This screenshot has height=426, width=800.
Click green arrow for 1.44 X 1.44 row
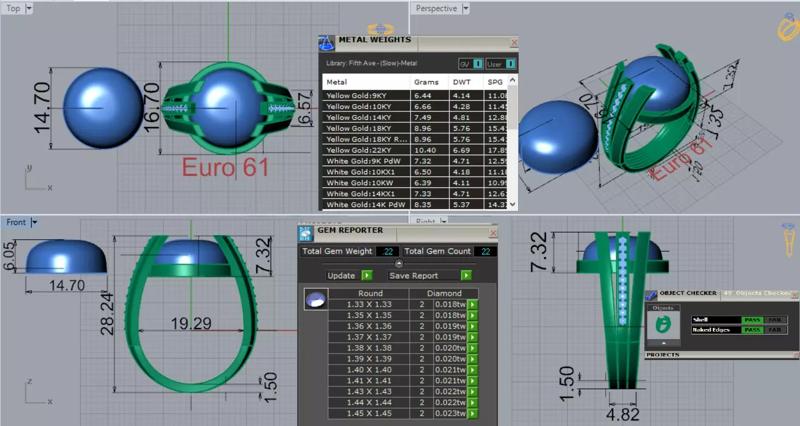473,403
